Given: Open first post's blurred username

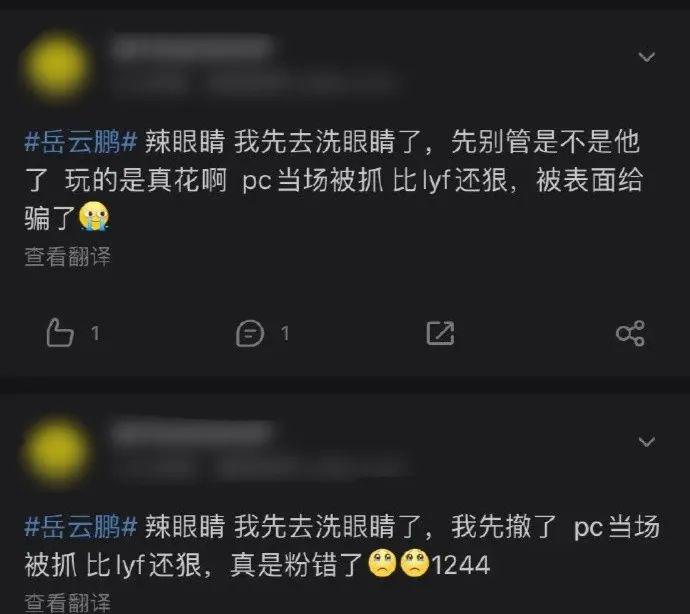Looking at the screenshot, I should (x=191, y=48).
